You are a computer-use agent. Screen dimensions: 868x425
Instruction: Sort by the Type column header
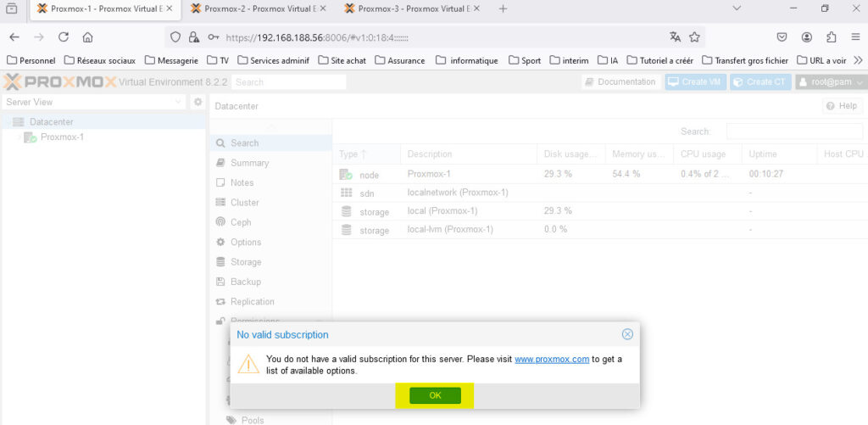(366, 154)
